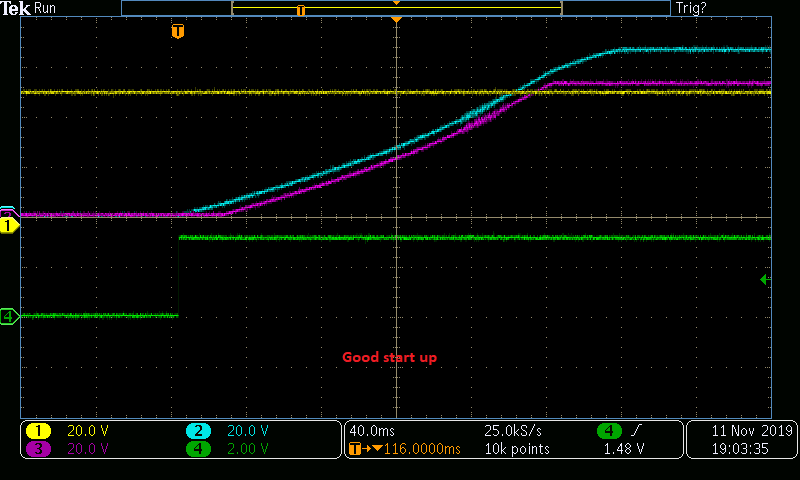Click the 116.0000ms trigger delay readout
The width and height of the screenshot is (800, 480).
(422, 449)
